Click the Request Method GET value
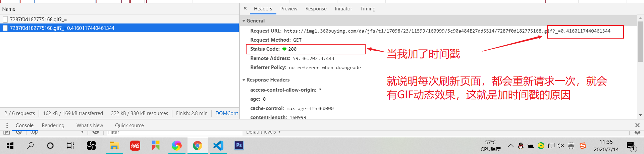 click(297, 40)
